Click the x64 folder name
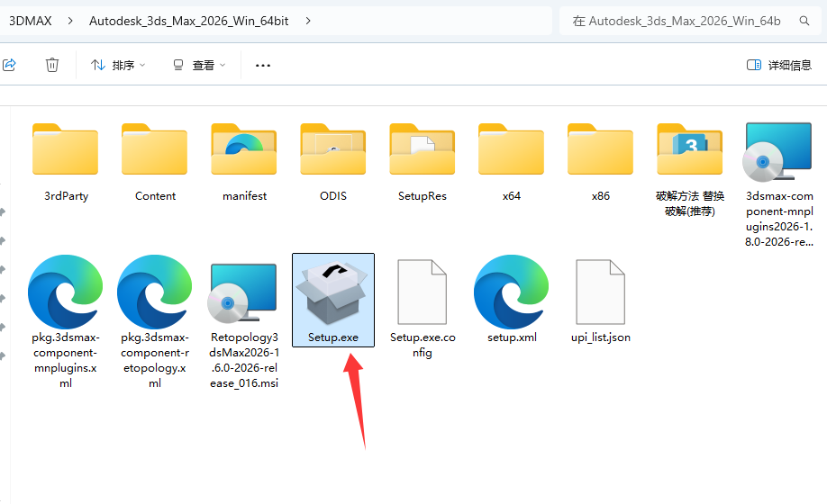The height and width of the screenshot is (504, 827). [x=511, y=196]
